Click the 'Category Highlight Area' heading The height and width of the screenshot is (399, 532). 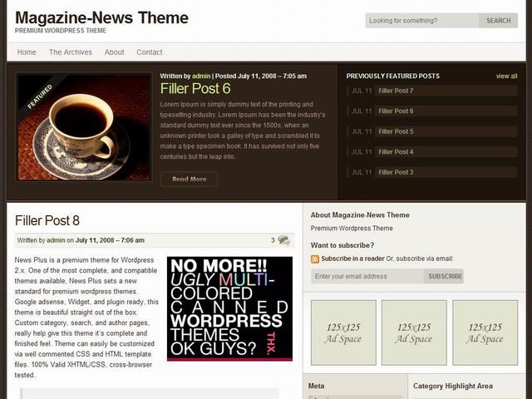tap(453, 386)
